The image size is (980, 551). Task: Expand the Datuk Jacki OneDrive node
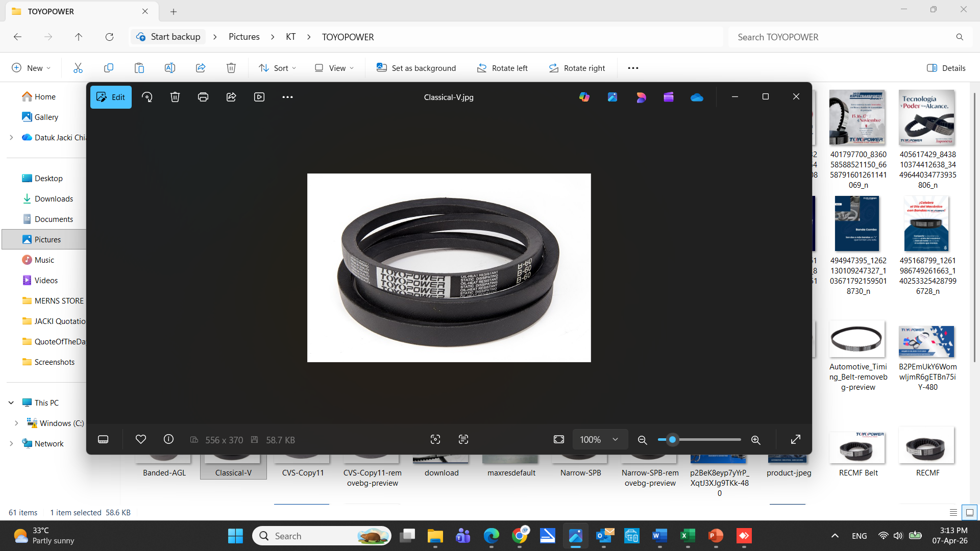point(11,137)
